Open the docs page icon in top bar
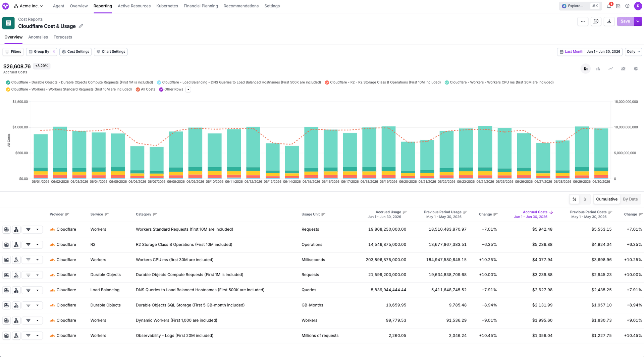Viewport: 644px width, 357px height. coord(618,6)
